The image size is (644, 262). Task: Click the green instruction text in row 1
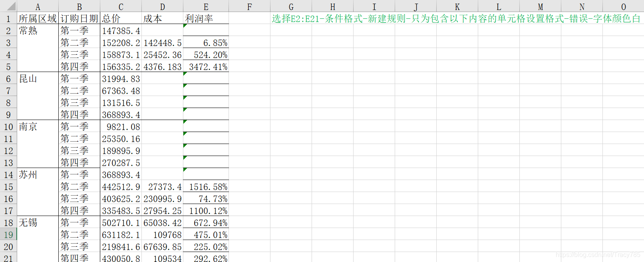[x=456, y=18]
